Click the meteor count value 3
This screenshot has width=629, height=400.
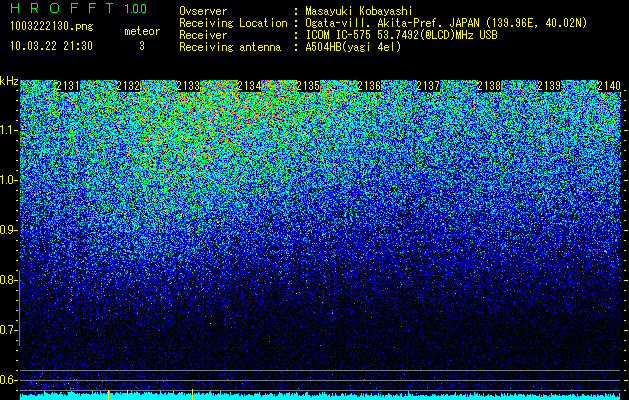tap(142, 46)
